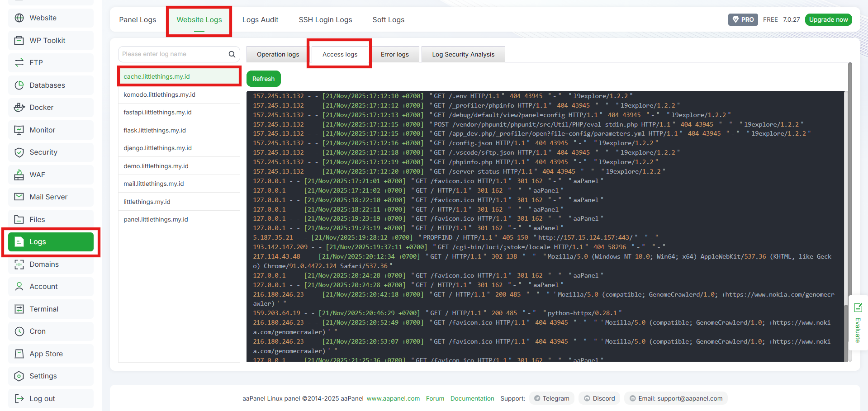The image size is (868, 411).
Task: Open the Soft Logs tab
Action: pyautogui.click(x=388, y=19)
